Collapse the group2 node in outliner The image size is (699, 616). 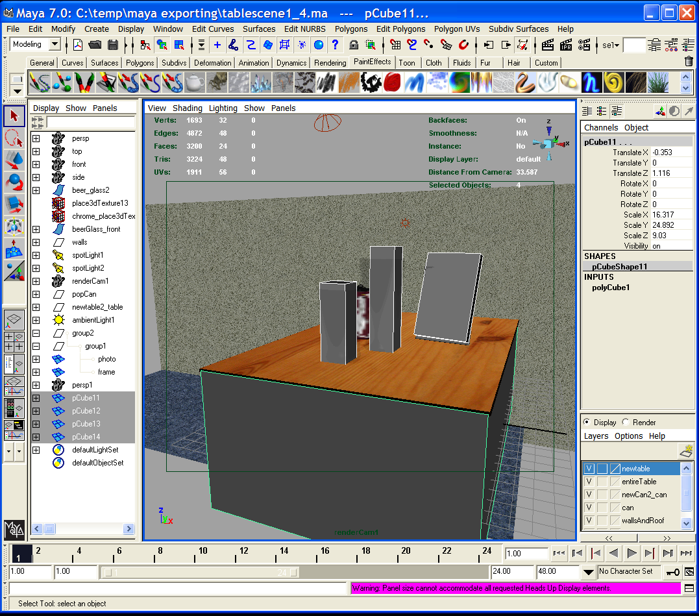click(x=36, y=333)
